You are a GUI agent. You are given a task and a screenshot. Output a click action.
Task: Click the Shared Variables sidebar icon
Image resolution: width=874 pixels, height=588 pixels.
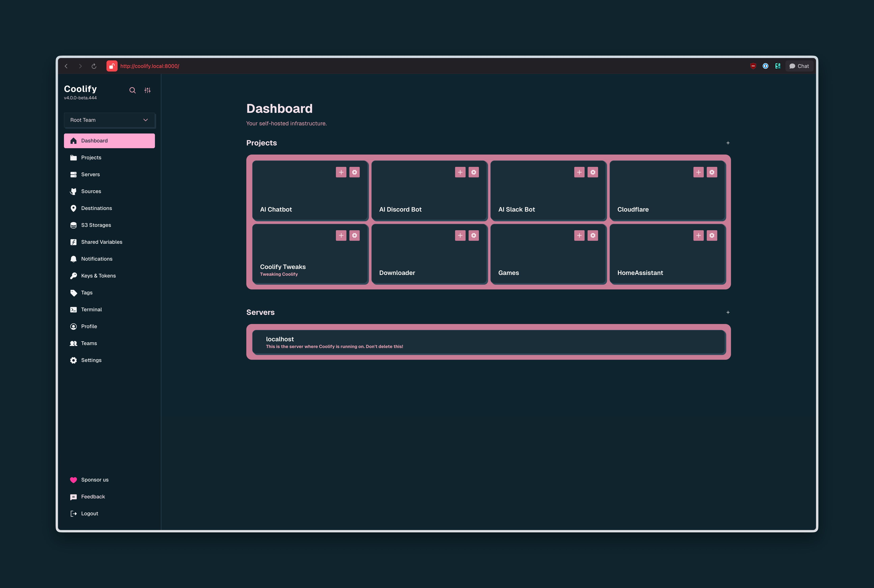pos(73,242)
